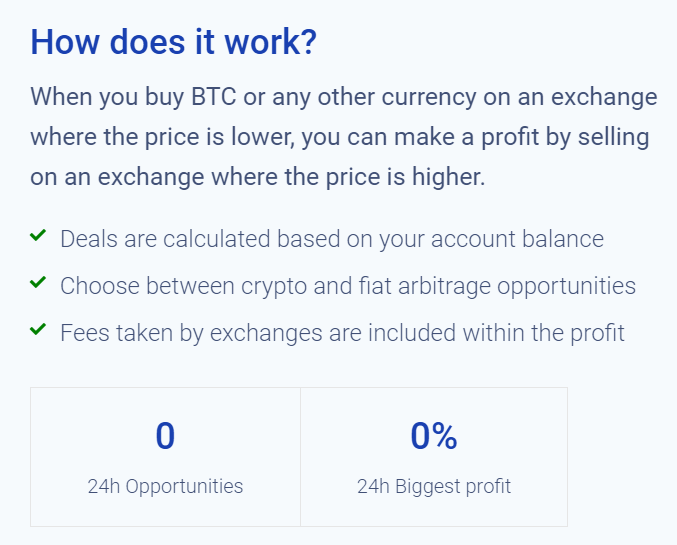Click the word 'exchange' ending the first paragraph line
677x545 pixels.
click(x=604, y=98)
